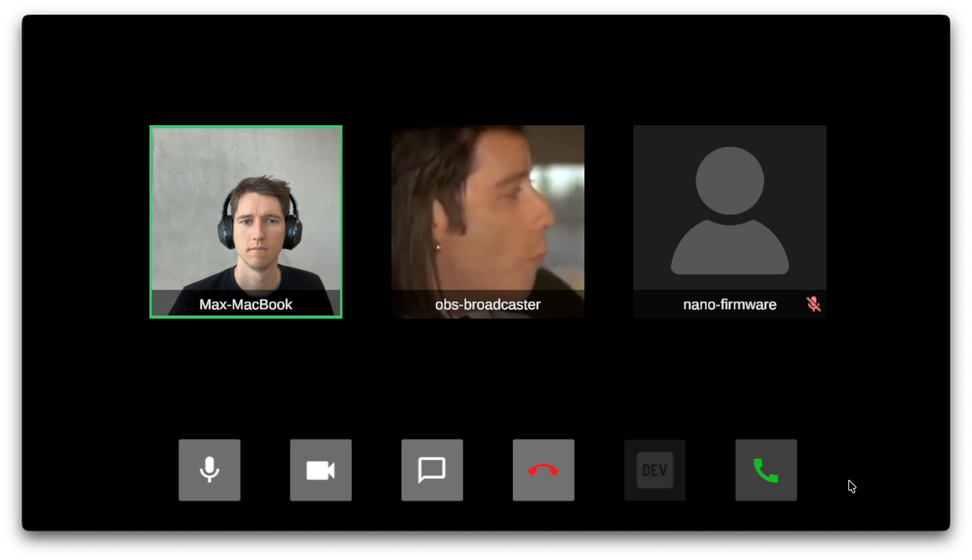Select the obs-broadcaster video tile
Viewport: 972px width, 560px height.
pos(488,222)
